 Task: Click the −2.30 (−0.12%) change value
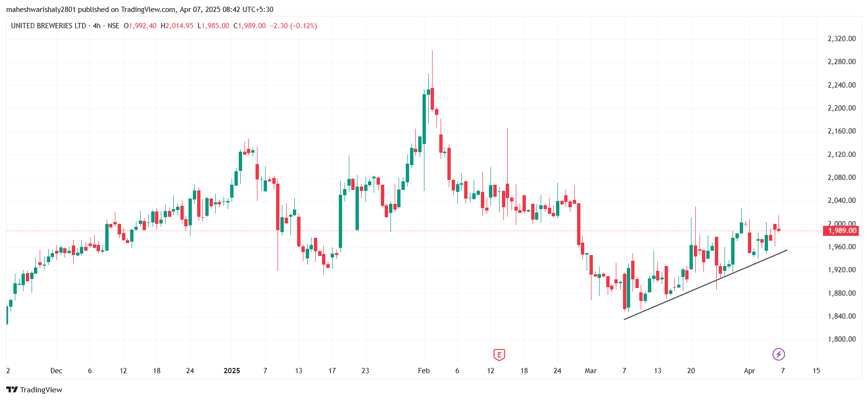pos(294,26)
